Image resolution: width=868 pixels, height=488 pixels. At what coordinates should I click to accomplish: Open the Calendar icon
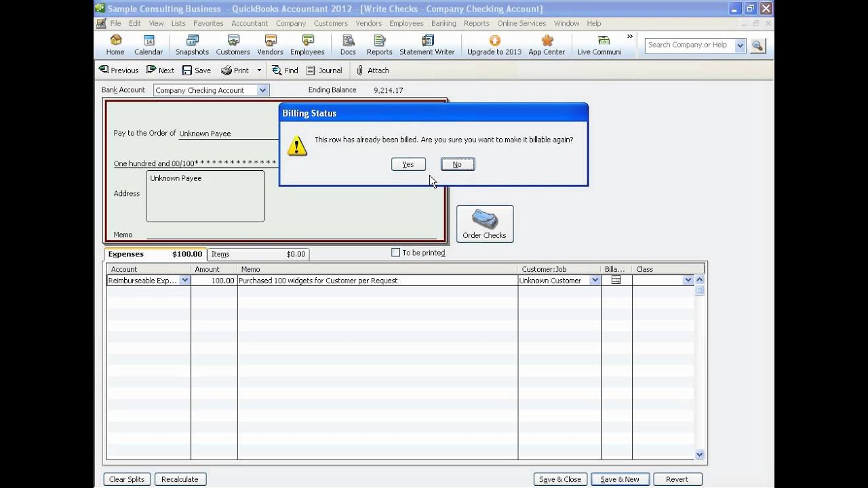(149, 45)
